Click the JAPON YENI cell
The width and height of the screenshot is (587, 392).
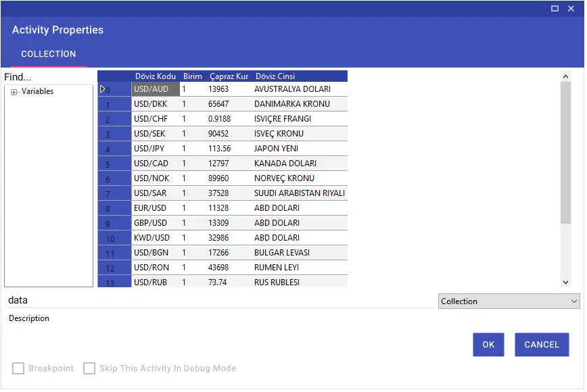coord(300,149)
